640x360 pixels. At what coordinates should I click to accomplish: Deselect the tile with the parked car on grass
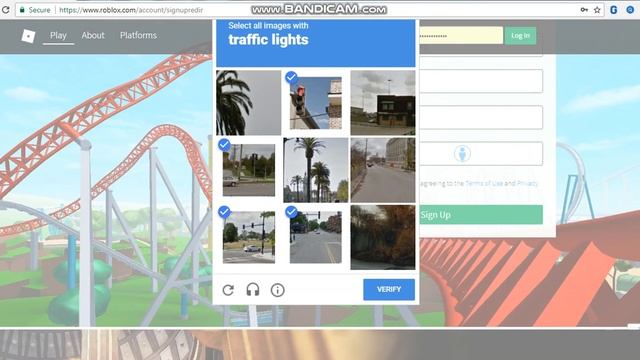[249, 170]
